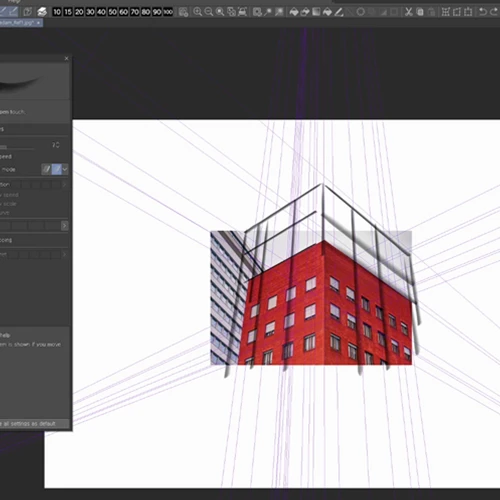This screenshot has height=500, width=500.
Task: Set brush size preset to 50
Action: [x=113, y=12]
